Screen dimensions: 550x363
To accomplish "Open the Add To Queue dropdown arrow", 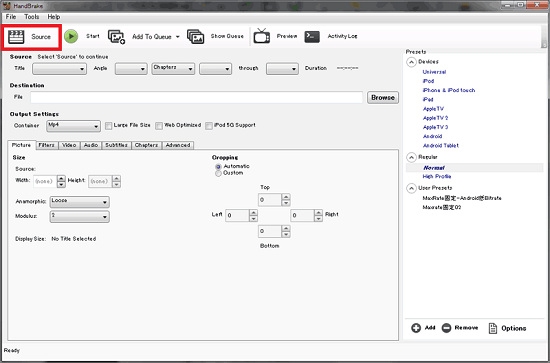I will [x=177, y=37].
